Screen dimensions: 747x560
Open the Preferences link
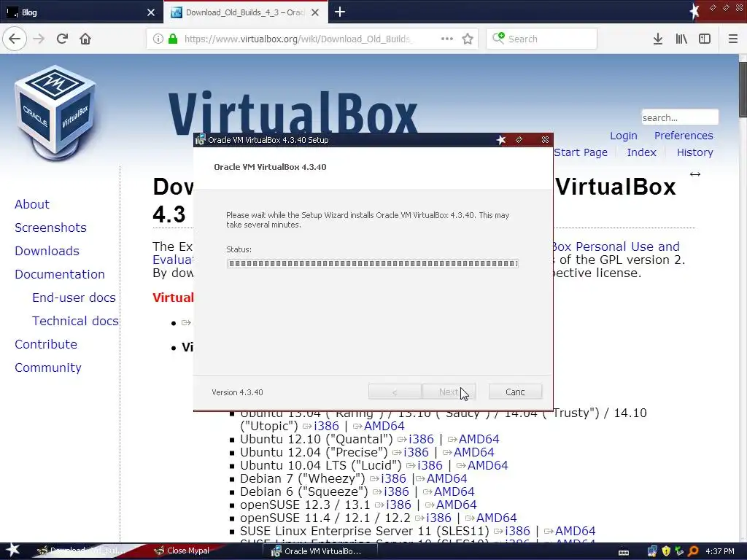click(x=684, y=136)
